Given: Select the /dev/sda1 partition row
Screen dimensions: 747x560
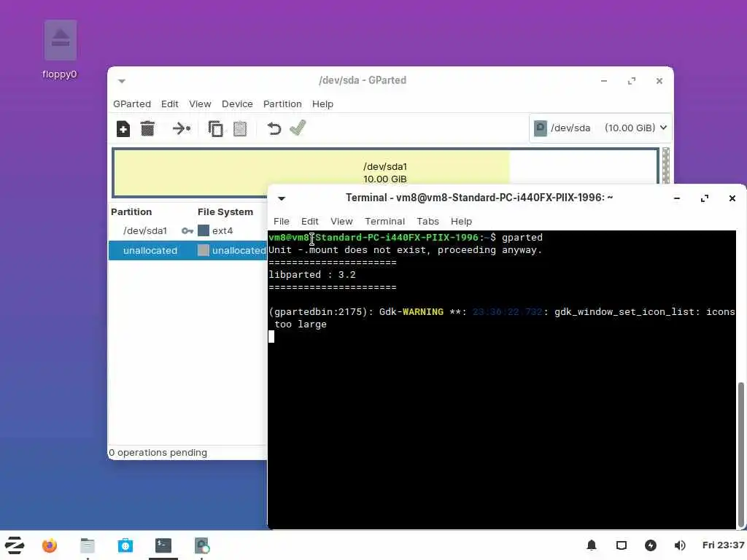Looking at the screenshot, I should click(x=187, y=231).
